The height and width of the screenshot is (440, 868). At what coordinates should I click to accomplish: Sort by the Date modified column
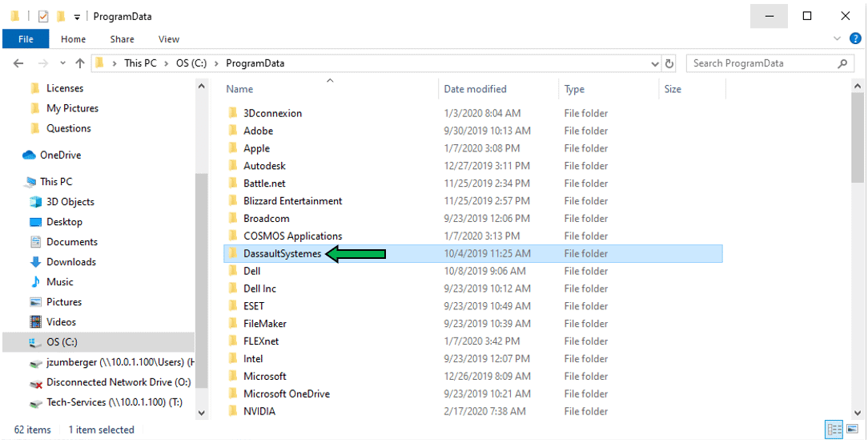[476, 89]
